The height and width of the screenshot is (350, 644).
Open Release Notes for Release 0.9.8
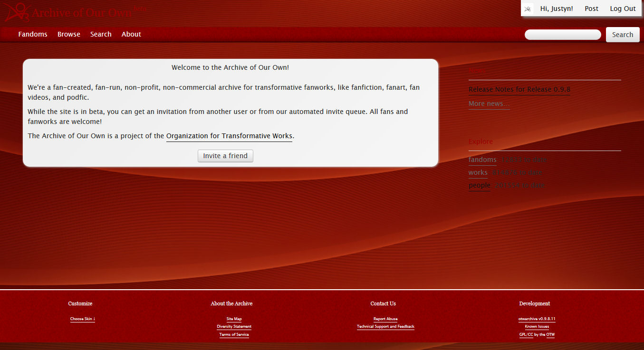(x=519, y=89)
